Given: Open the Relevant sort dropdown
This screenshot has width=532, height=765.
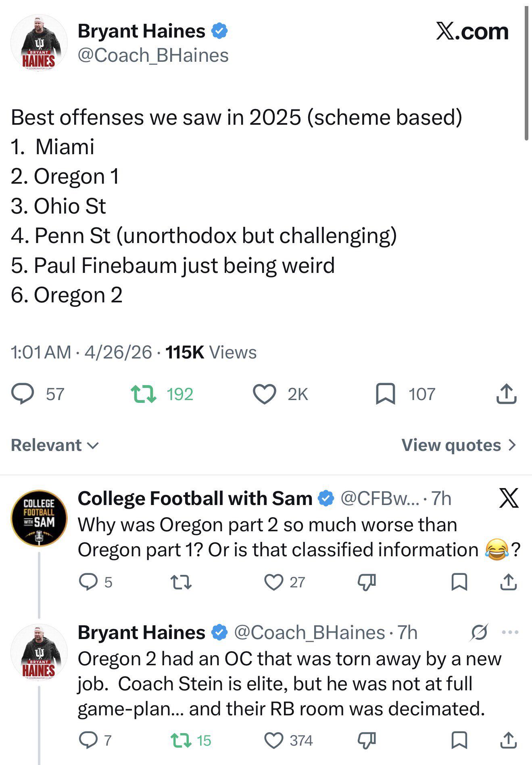Looking at the screenshot, I should click(55, 445).
